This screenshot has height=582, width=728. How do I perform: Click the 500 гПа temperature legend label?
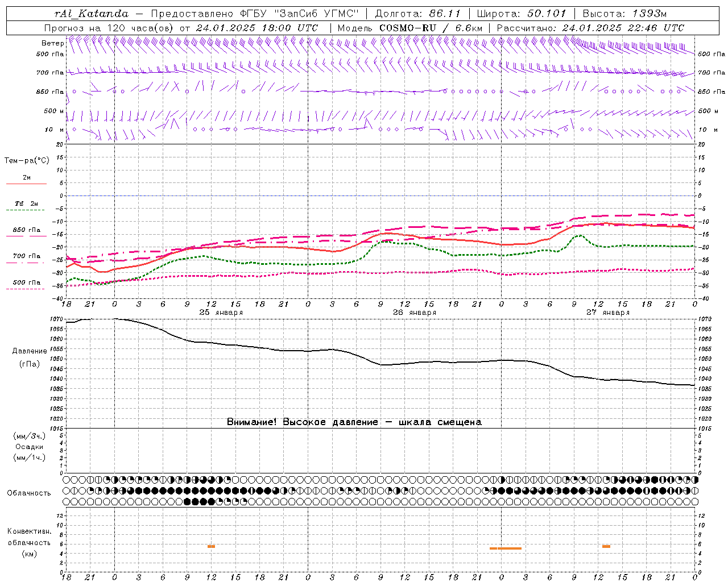(27, 282)
